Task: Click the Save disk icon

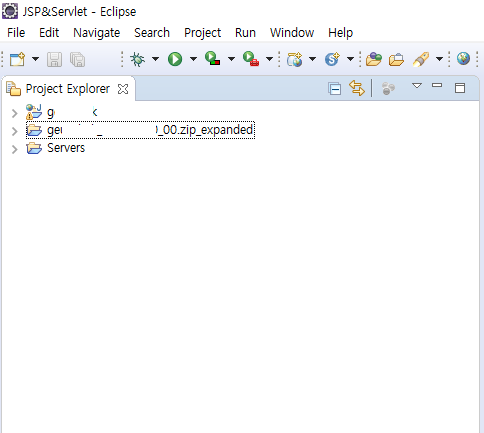Action: [x=54, y=59]
